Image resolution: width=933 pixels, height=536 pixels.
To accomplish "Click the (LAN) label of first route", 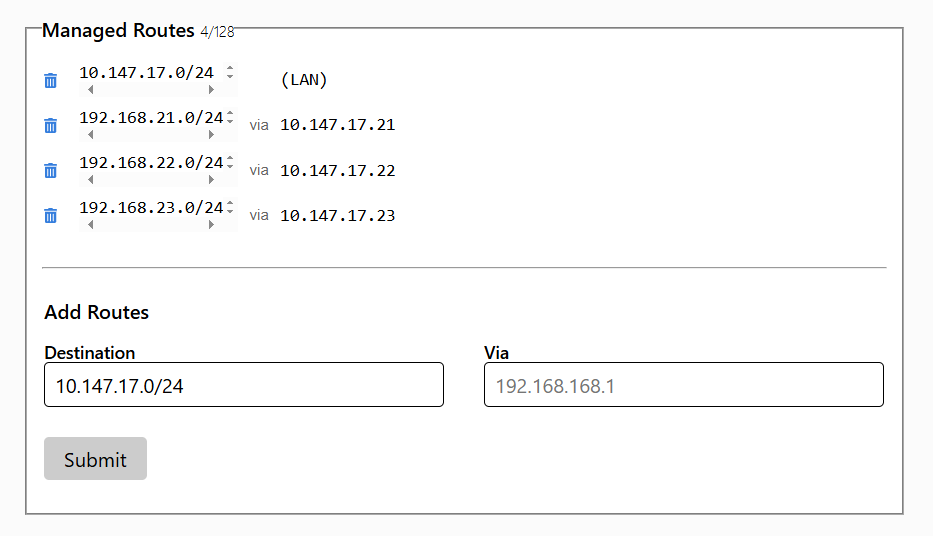I will (304, 80).
